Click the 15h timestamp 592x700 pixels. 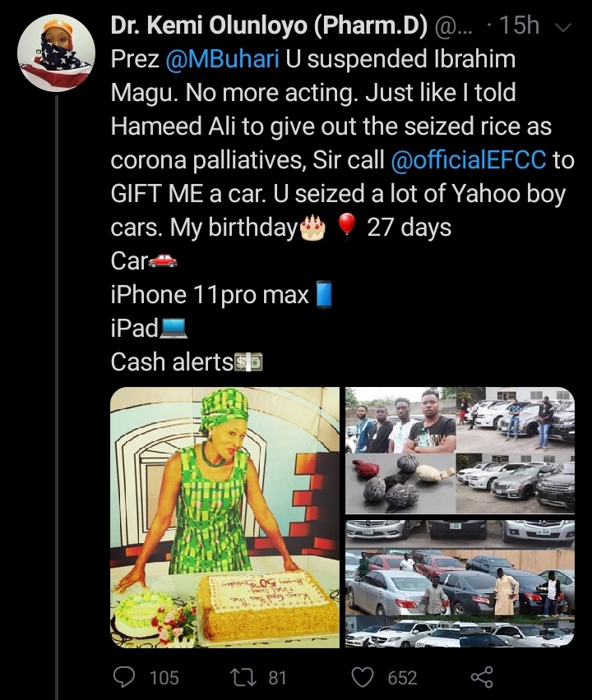(519, 25)
